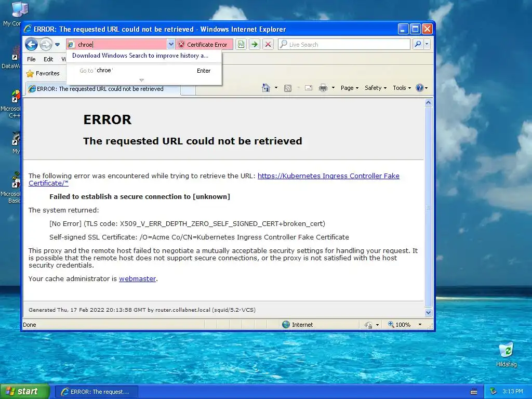Click the Help question mark icon
The image size is (532, 399).
(x=420, y=88)
